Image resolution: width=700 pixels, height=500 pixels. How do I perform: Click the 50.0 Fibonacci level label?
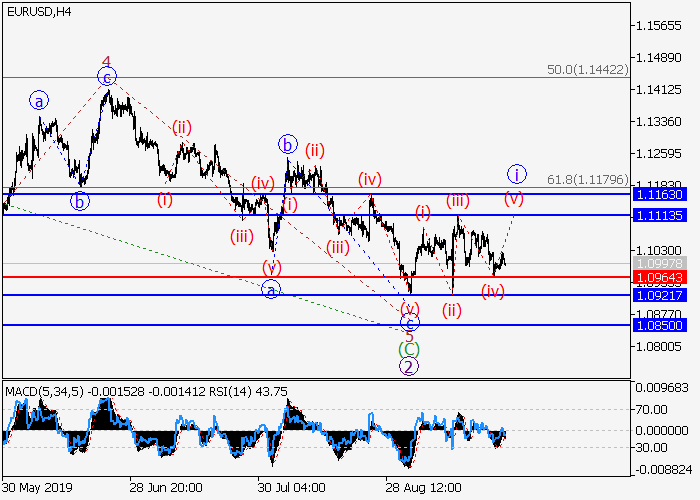click(587, 70)
